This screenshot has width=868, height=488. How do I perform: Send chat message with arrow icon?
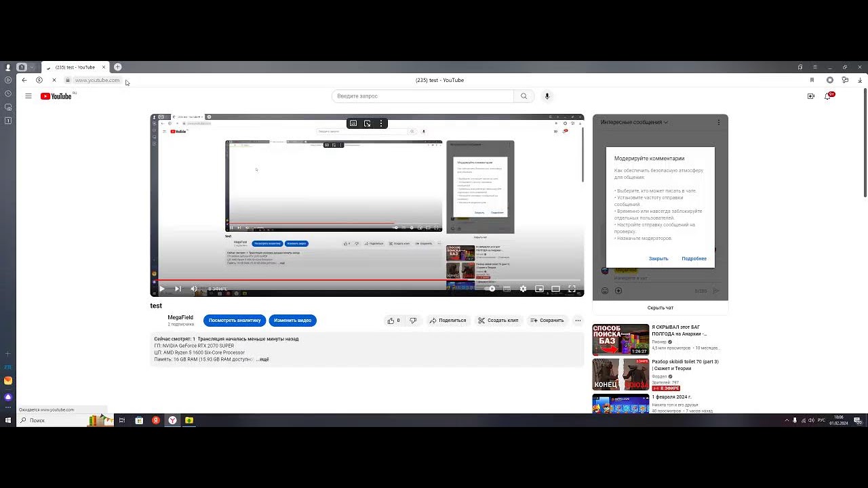pos(716,291)
